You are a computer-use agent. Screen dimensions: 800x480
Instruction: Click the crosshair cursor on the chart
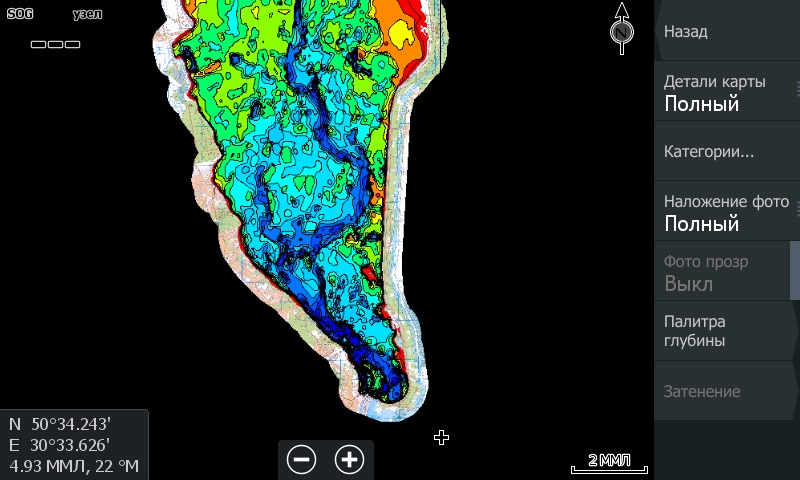click(441, 437)
